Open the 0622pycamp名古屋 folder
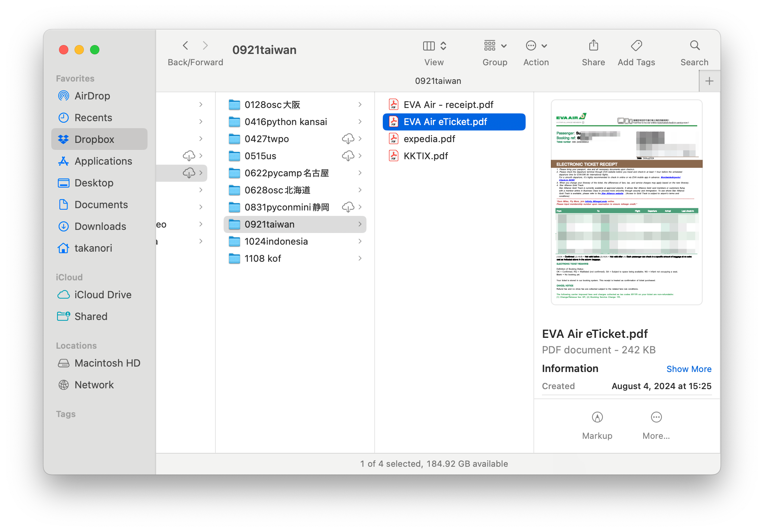 click(286, 173)
